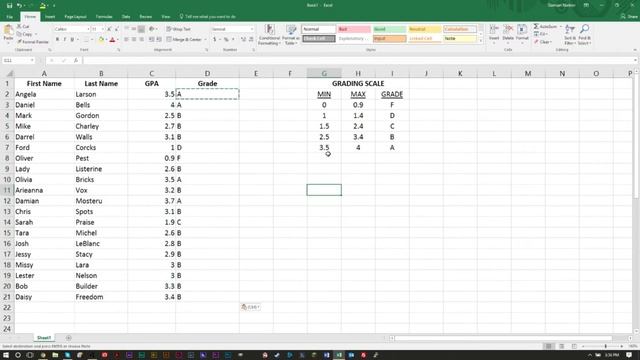Toggle Wrap Text
Image resolution: width=640 pixels, height=360 pixels.
pyautogui.click(x=178, y=29)
